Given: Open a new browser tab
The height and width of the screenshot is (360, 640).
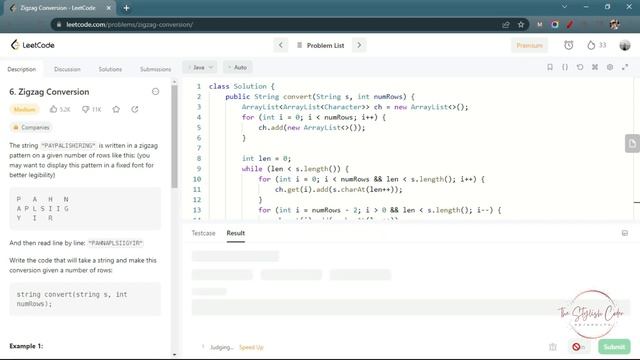Looking at the screenshot, I should pyautogui.click(x=127, y=8).
